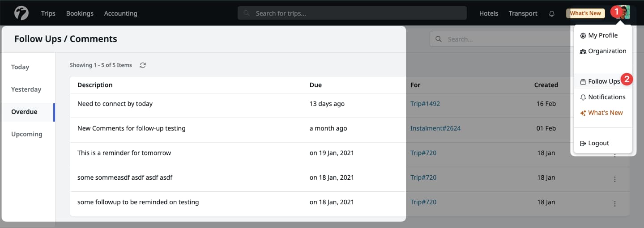Choose Organization in the user menu
Screen dimensions: 644x228
tap(607, 51)
